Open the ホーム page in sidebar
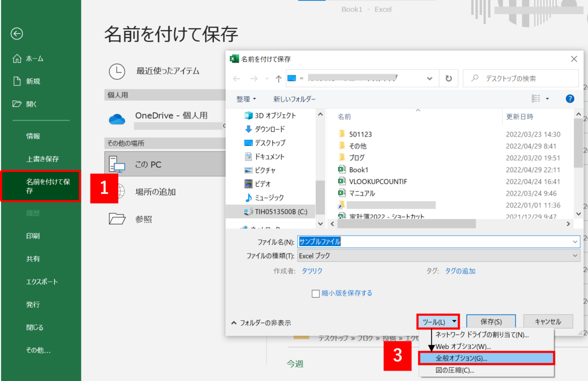The height and width of the screenshot is (381, 588). point(28,59)
